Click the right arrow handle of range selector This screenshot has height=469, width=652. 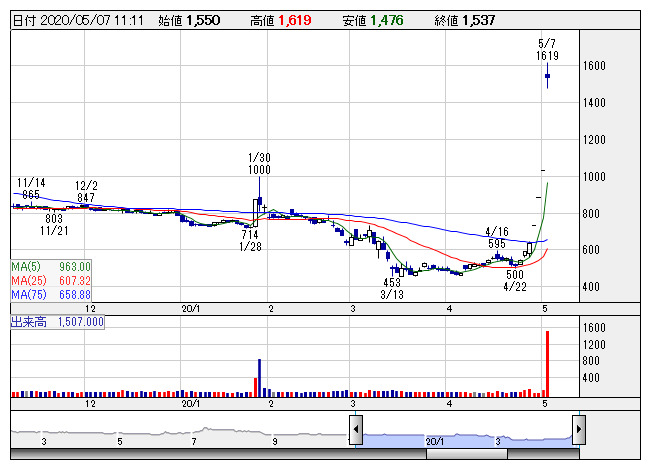(x=578, y=430)
